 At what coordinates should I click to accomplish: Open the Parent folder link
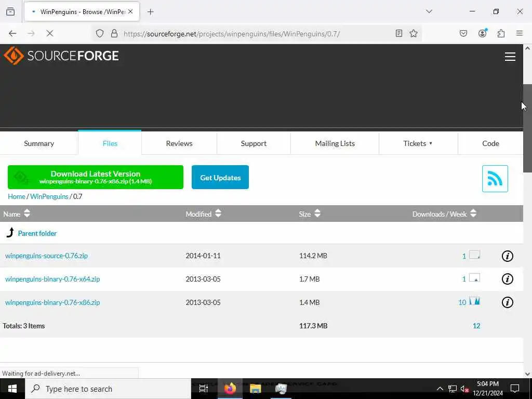pos(37,233)
